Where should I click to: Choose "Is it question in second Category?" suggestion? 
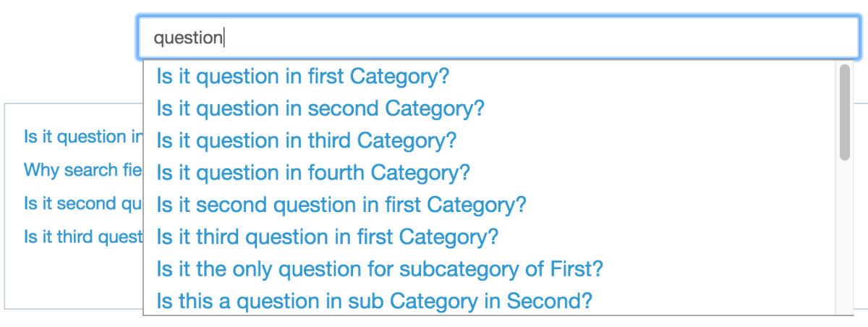click(x=320, y=109)
